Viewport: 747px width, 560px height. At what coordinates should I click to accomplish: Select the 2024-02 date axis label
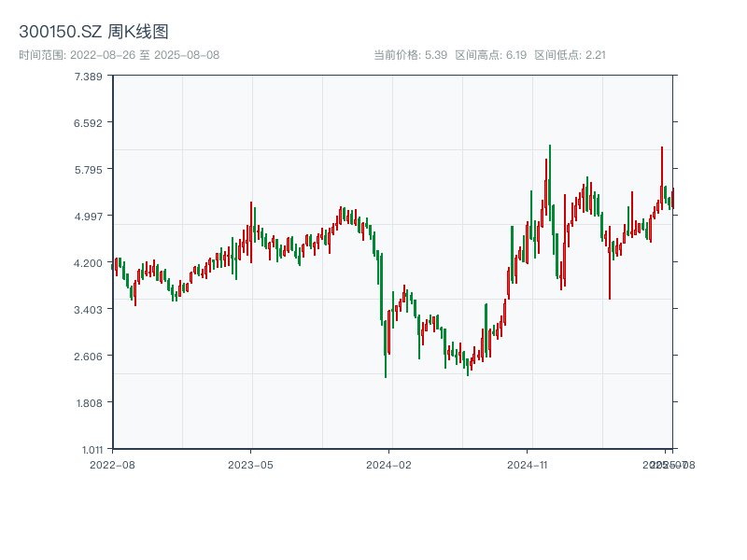tap(389, 464)
